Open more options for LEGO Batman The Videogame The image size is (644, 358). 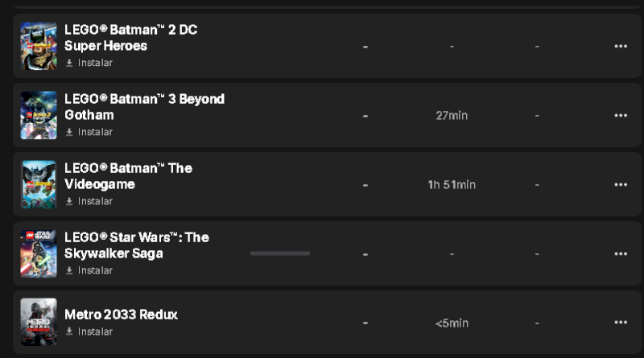(x=620, y=184)
